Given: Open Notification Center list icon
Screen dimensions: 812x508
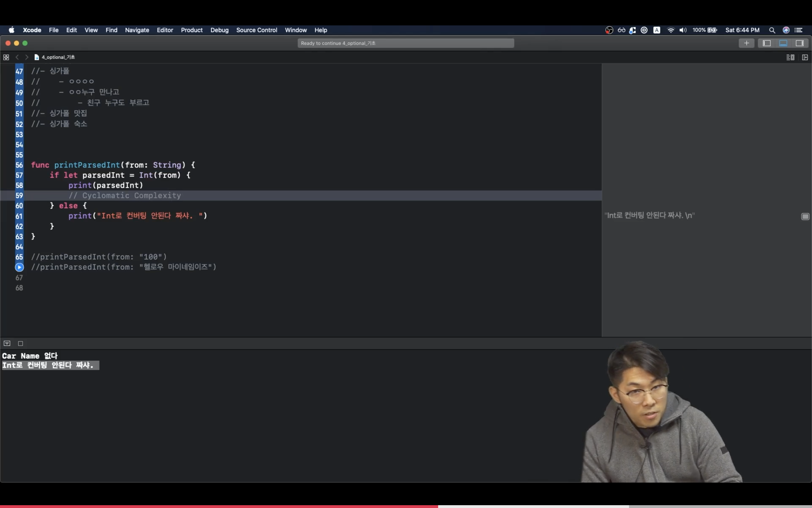Looking at the screenshot, I should 799,30.
